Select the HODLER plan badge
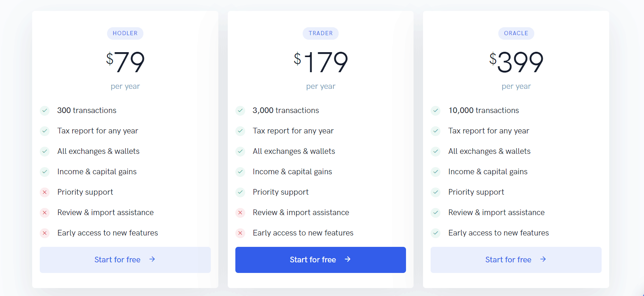The image size is (644, 296). [125, 33]
